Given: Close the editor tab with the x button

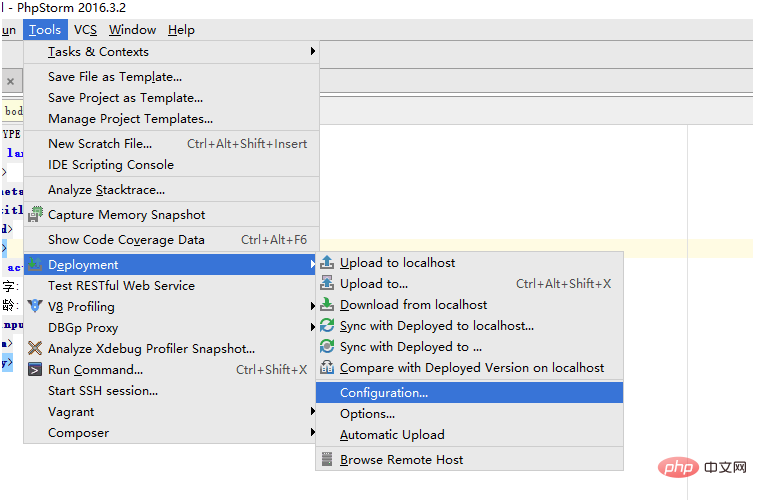Looking at the screenshot, I should [x=11, y=82].
